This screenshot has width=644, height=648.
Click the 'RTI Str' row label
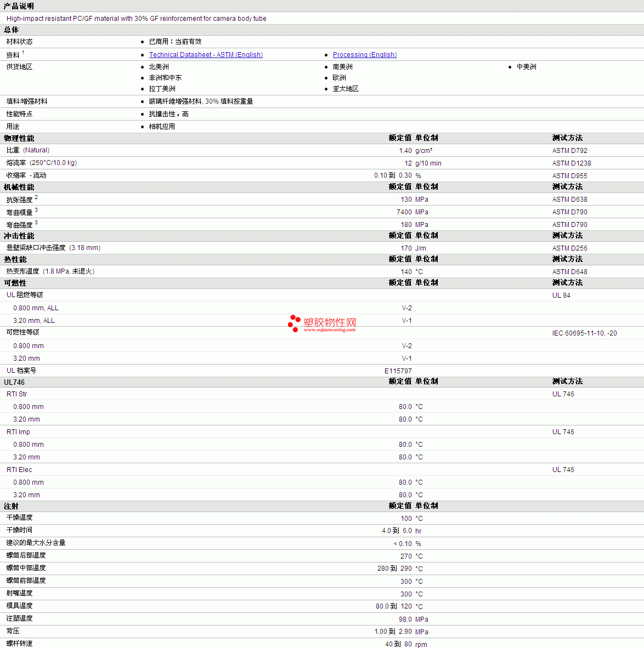[x=16, y=394]
